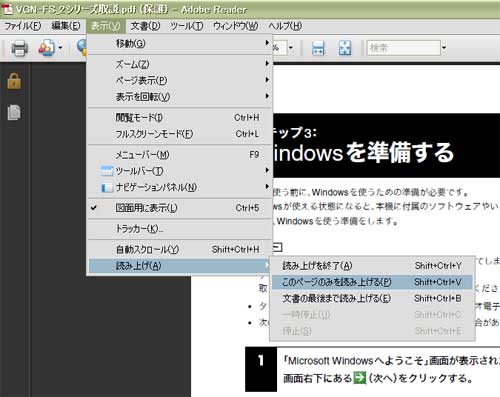Expand the ナビゲーションパネル(N) submenu
The height and width of the screenshot is (397, 500).
click(180, 187)
